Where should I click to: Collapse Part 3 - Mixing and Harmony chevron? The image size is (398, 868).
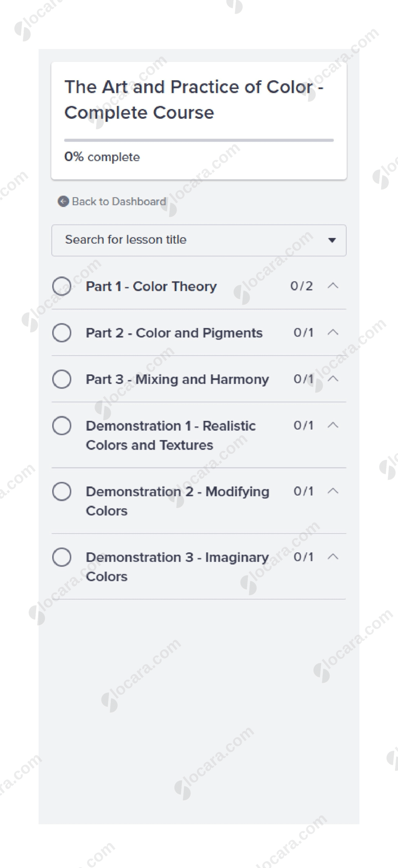pos(333,378)
